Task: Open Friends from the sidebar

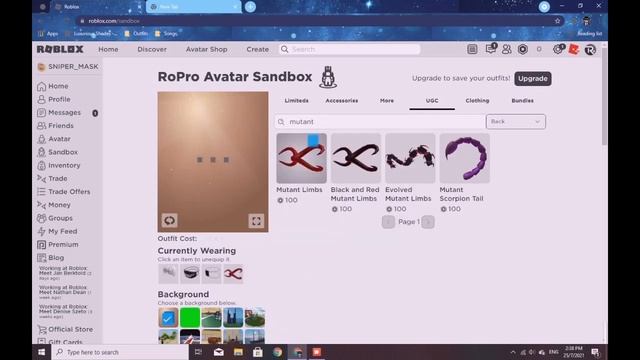Action: click(x=60, y=126)
